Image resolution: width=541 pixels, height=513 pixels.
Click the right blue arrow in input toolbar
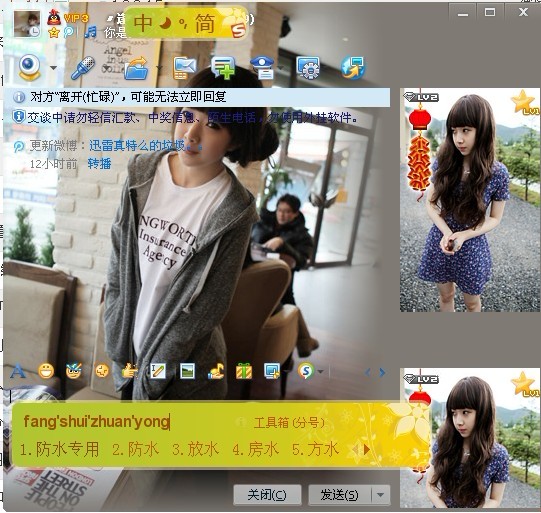382,373
